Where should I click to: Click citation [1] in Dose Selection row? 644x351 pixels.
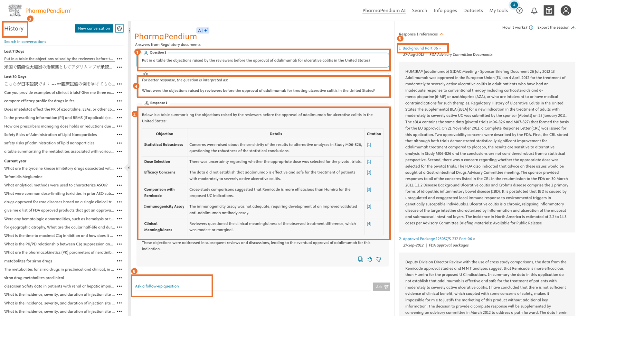pyautogui.click(x=369, y=162)
